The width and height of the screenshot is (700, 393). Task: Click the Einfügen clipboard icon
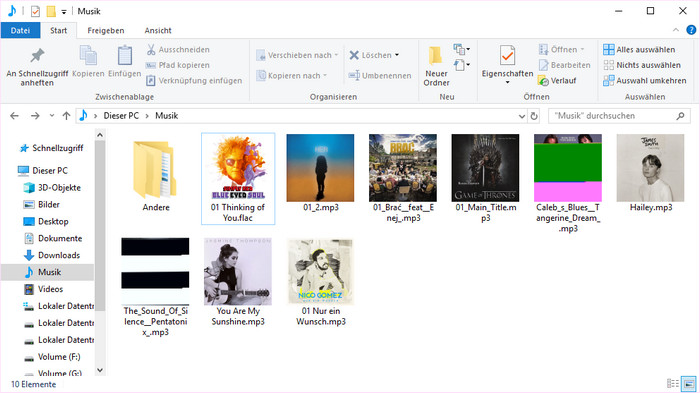[x=125, y=56]
